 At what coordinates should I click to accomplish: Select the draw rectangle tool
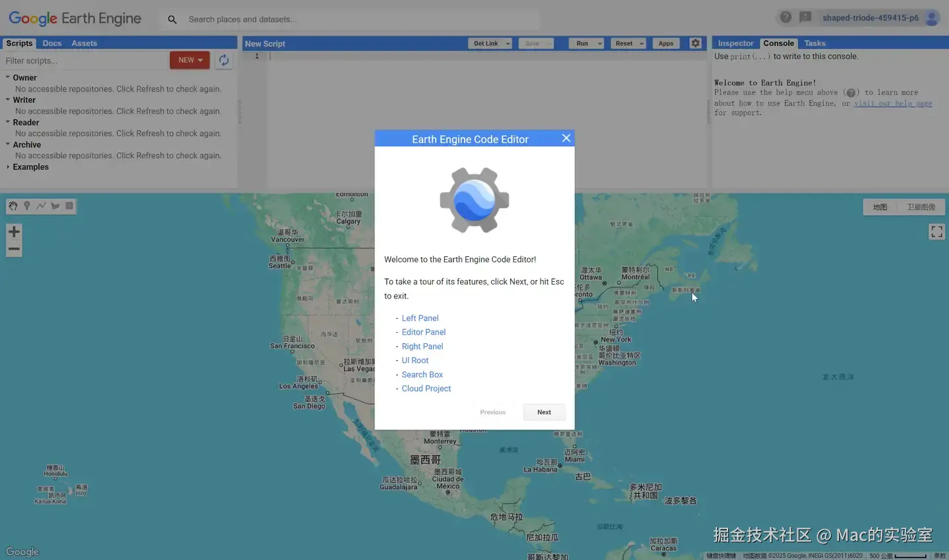click(x=69, y=206)
